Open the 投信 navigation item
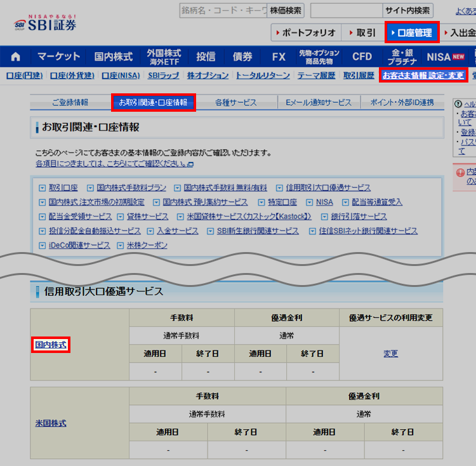Image resolution: width=476 pixels, height=466 pixels. tap(206, 57)
